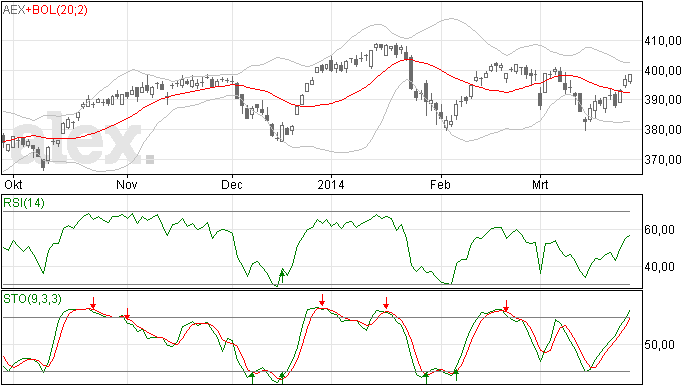Click the Feb month label
Viewport: 690px width, 387px height.
[440, 184]
